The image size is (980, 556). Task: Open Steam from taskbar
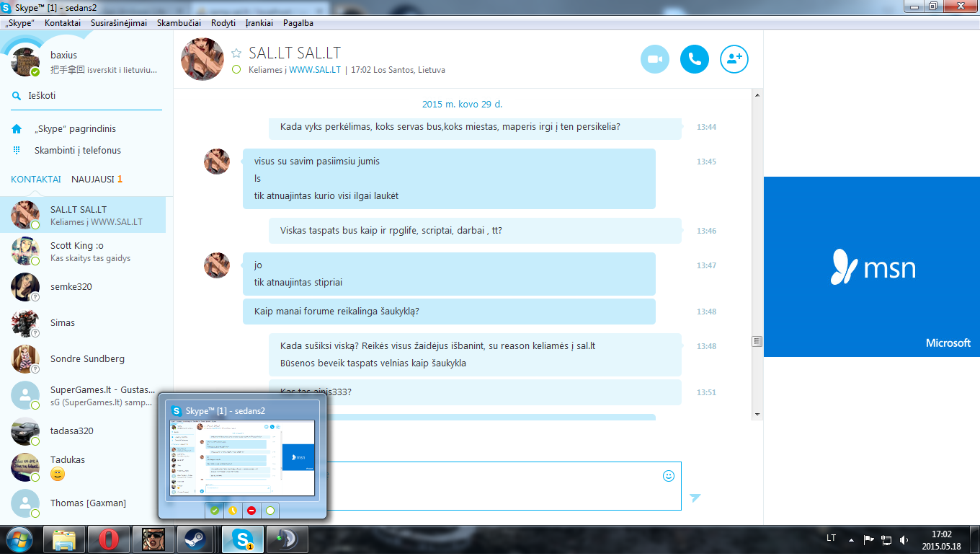coord(195,539)
